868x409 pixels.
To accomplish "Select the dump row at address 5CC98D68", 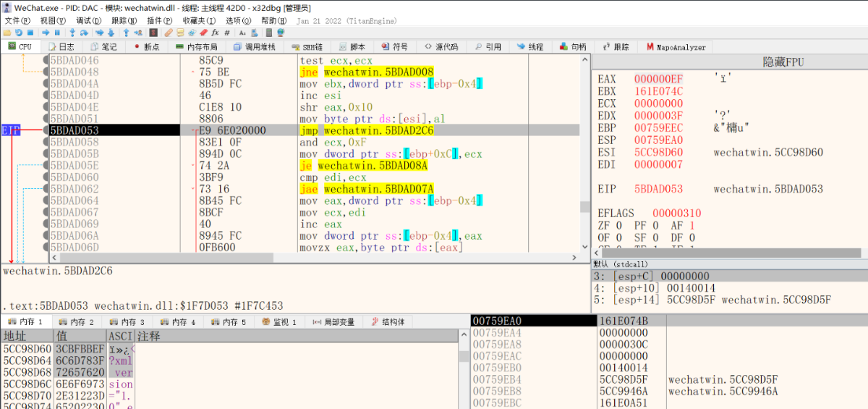I will 230,372.
